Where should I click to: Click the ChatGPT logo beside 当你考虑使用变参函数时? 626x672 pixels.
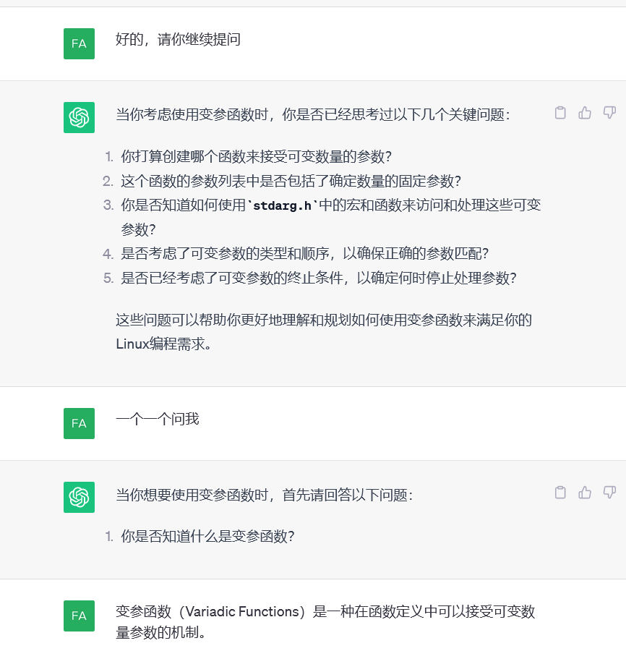click(x=79, y=117)
